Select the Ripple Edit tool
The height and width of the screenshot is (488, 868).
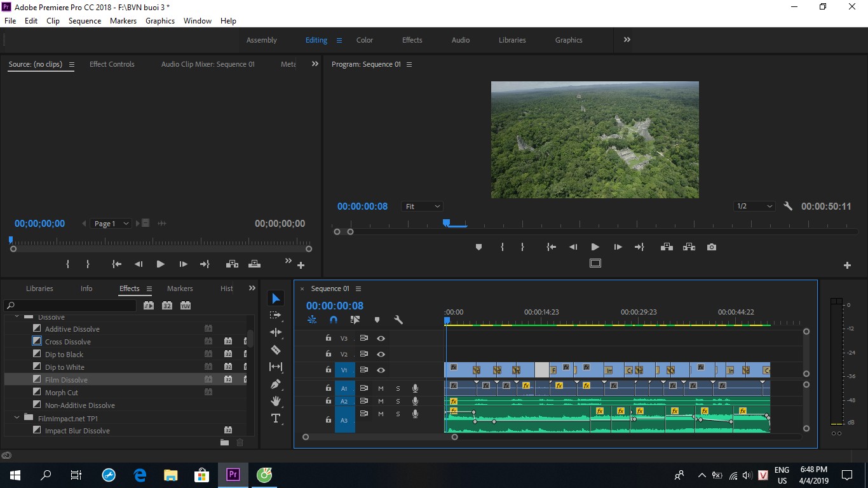point(276,332)
